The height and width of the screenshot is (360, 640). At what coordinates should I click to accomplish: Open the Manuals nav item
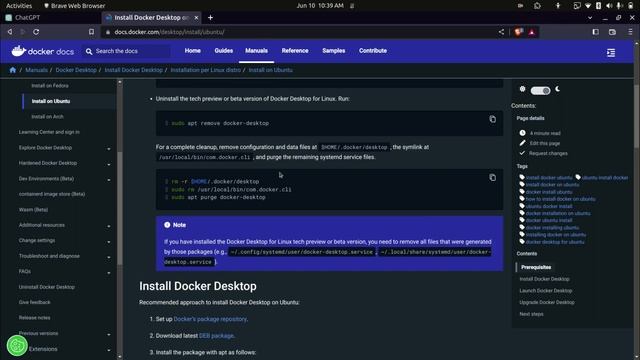(256, 51)
